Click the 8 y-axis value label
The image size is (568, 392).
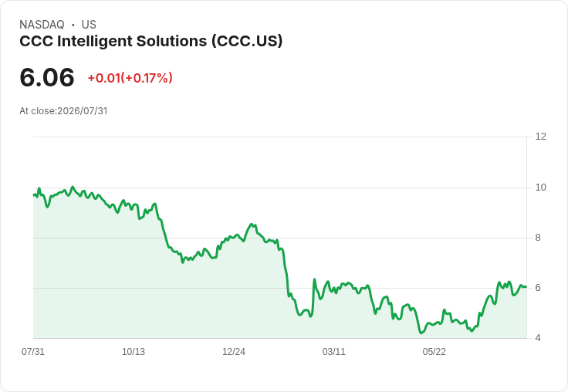click(x=538, y=238)
